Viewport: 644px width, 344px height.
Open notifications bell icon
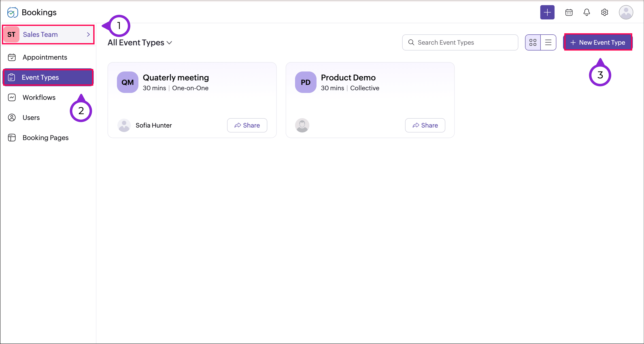coord(587,12)
